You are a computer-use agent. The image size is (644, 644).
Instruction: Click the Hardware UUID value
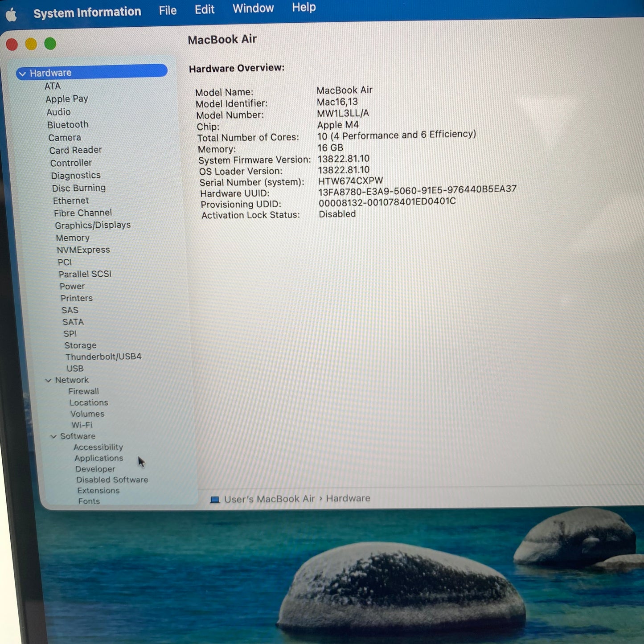[x=417, y=190]
